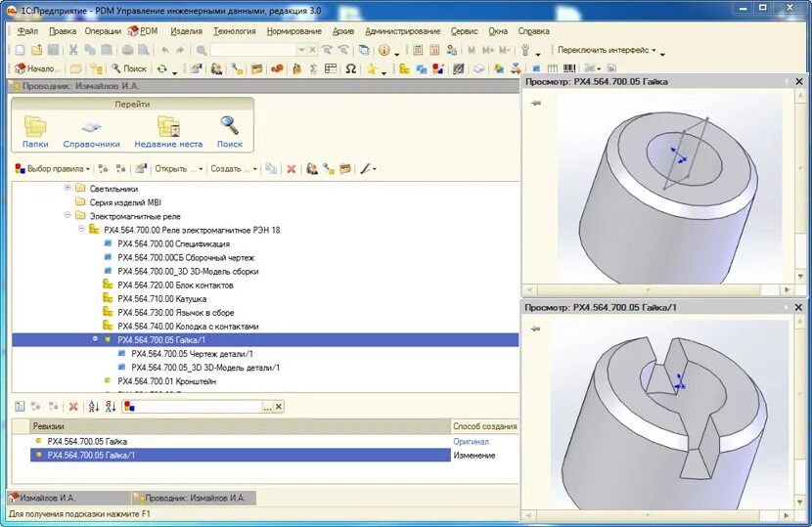The width and height of the screenshot is (812, 527).
Task: Switch to the Измайлов И.А. bottom tab
Action: click(x=68, y=498)
